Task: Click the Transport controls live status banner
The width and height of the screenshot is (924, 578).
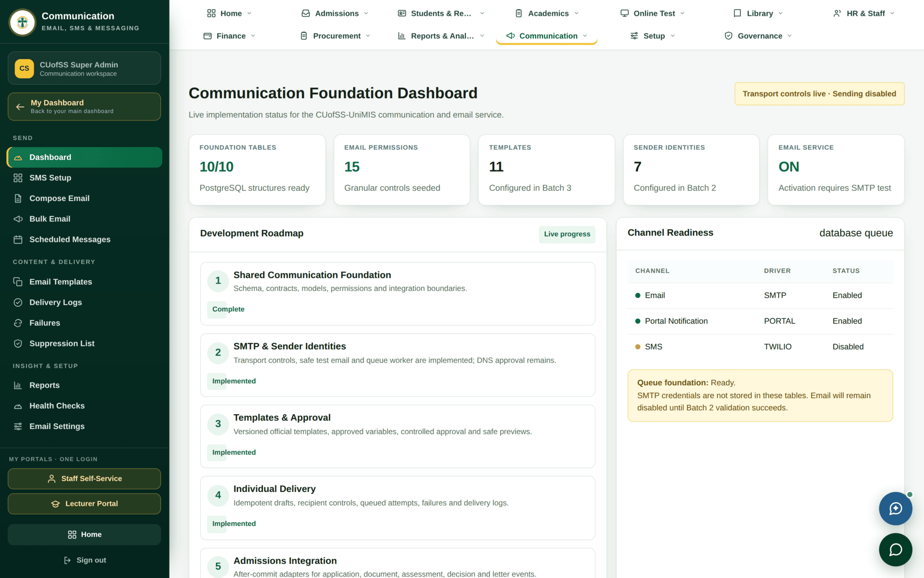Action: tap(819, 94)
